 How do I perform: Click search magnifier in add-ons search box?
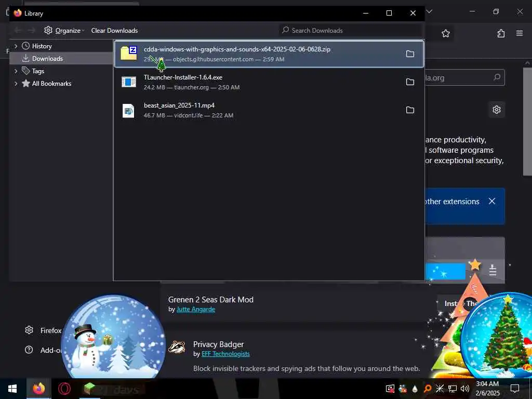tap(497, 78)
